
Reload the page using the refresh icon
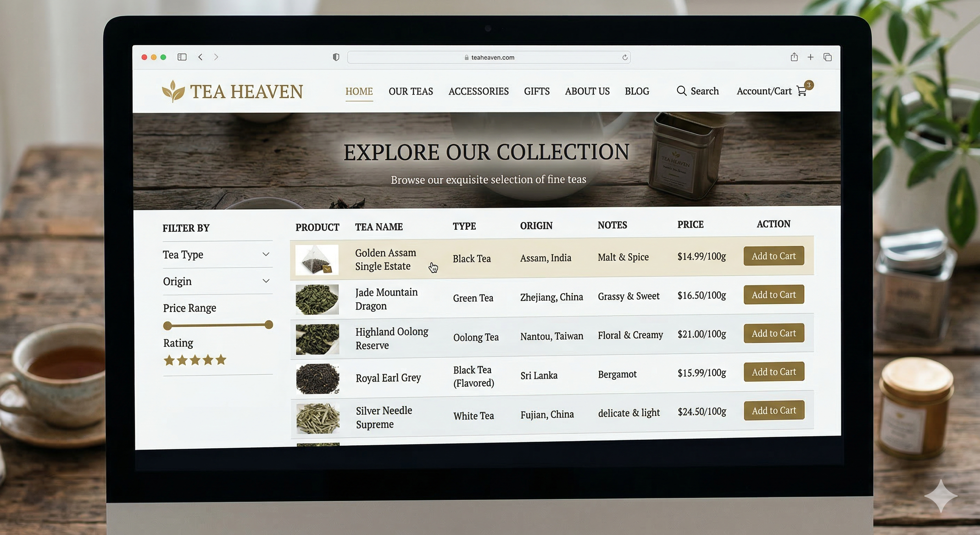[x=625, y=57]
